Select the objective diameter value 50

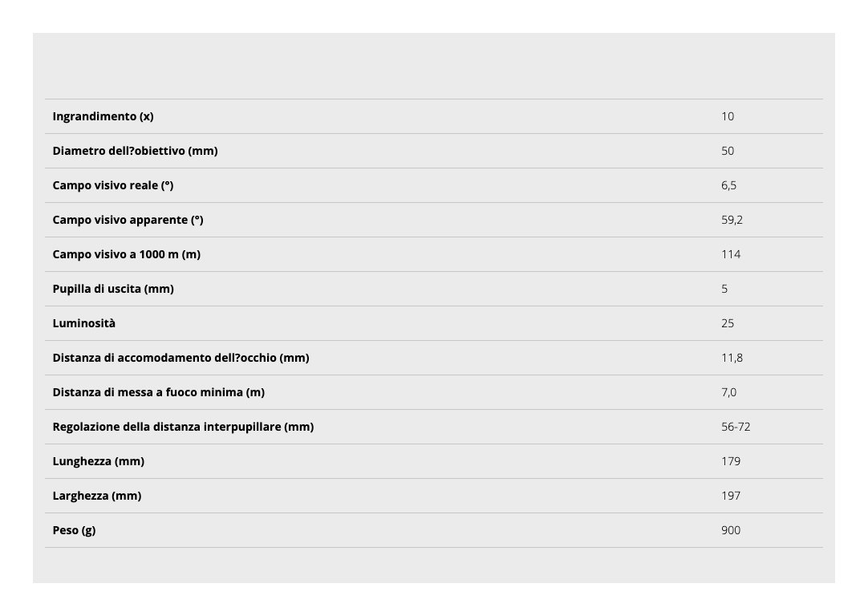point(728,151)
